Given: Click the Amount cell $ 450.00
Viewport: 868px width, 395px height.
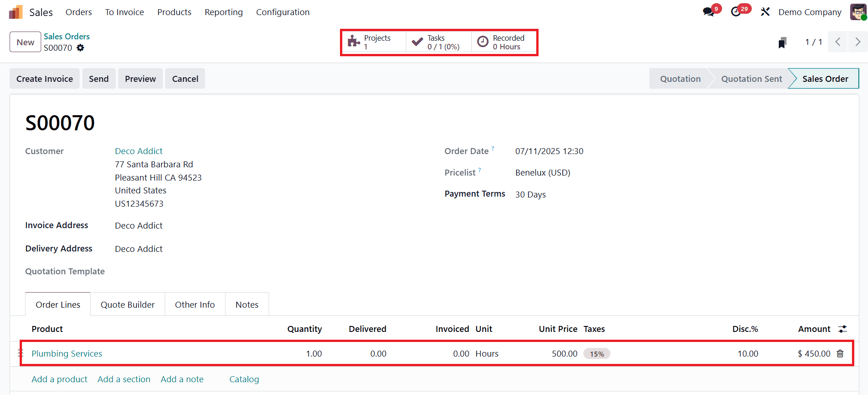Looking at the screenshot, I should (814, 353).
